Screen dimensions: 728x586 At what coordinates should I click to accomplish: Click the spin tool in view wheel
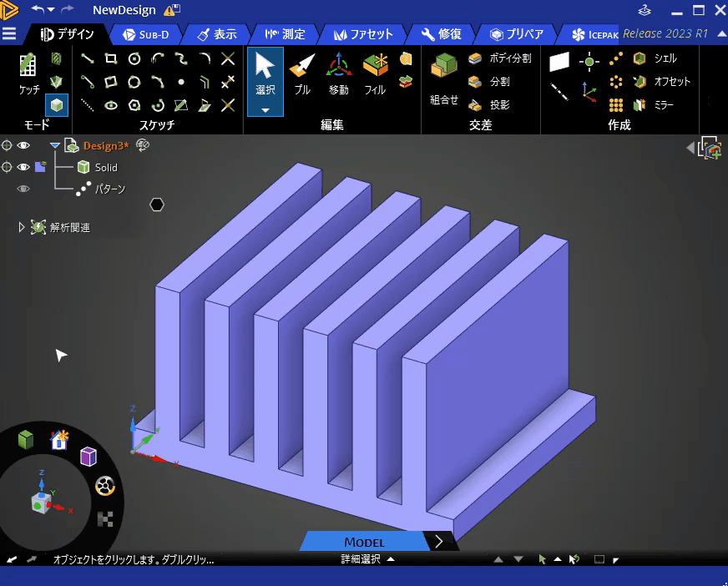tap(105, 486)
